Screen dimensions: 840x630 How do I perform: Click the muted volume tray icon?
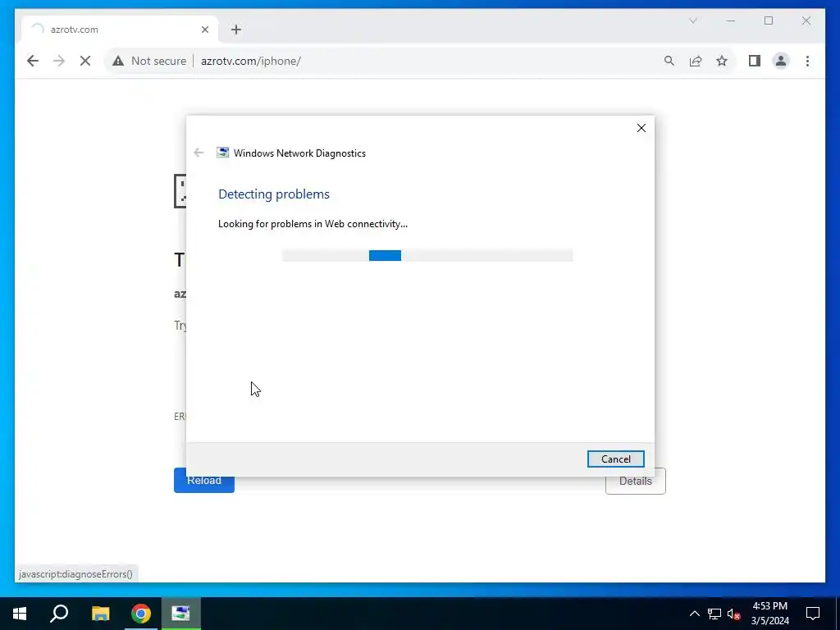click(733, 614)
